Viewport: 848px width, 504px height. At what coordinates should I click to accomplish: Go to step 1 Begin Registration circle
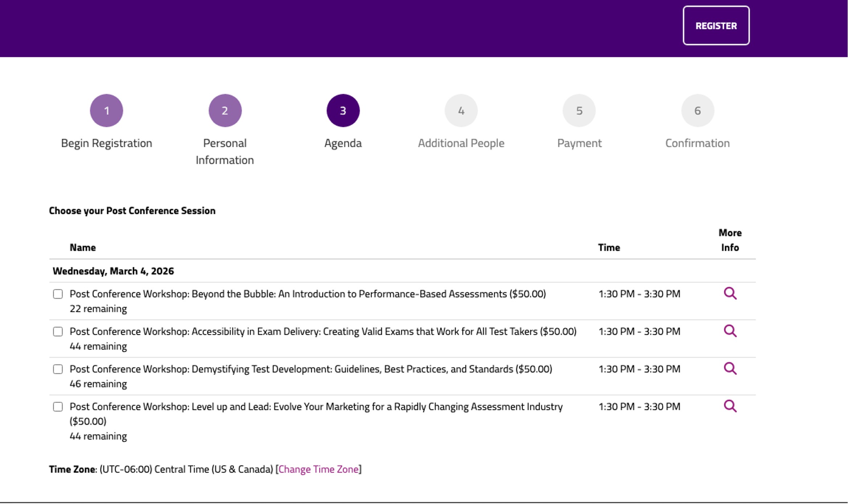coord(106,111)
